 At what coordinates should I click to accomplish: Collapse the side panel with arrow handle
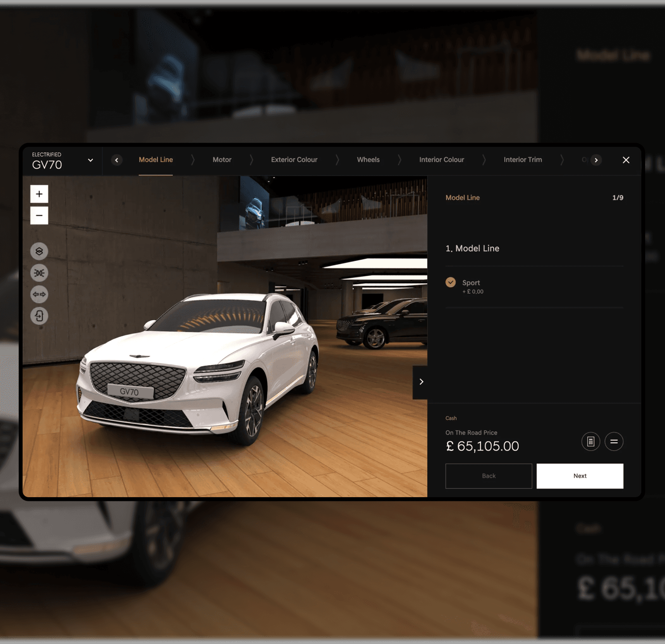point(420,382)
